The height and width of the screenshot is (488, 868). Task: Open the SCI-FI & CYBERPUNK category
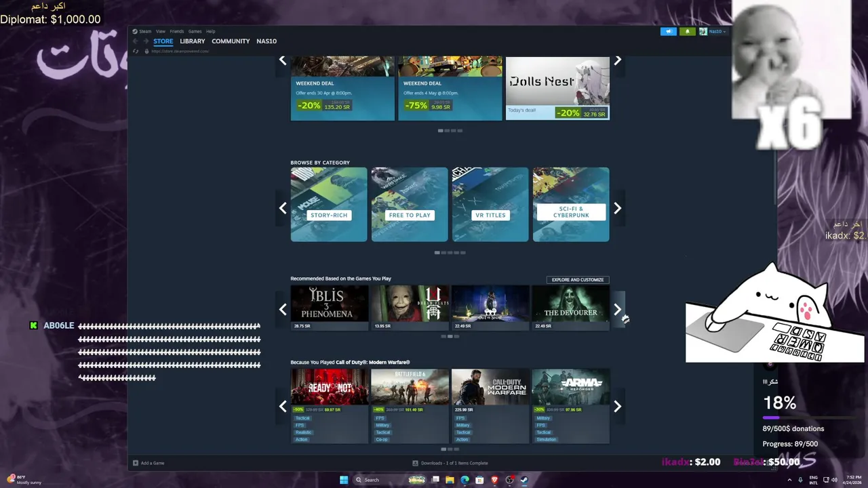571,204
